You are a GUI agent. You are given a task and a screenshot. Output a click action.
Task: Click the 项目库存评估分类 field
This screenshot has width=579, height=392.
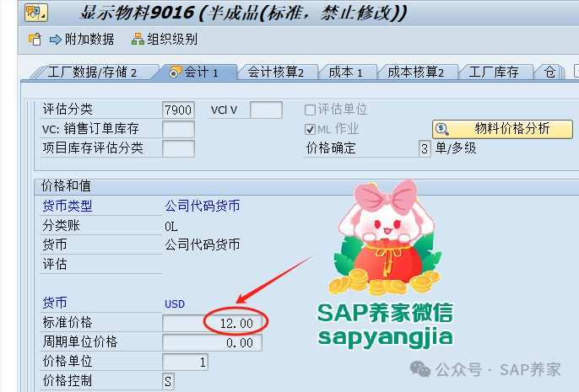(x=178, y=148)
